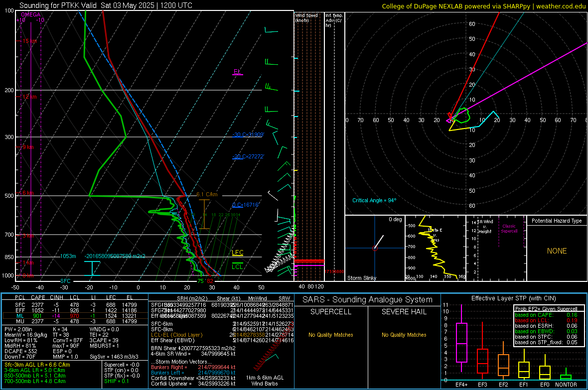Click the Classic Supercell label
Image resolution: width=588 pixels, height=390 pixels.
click(x=509, y=229)
